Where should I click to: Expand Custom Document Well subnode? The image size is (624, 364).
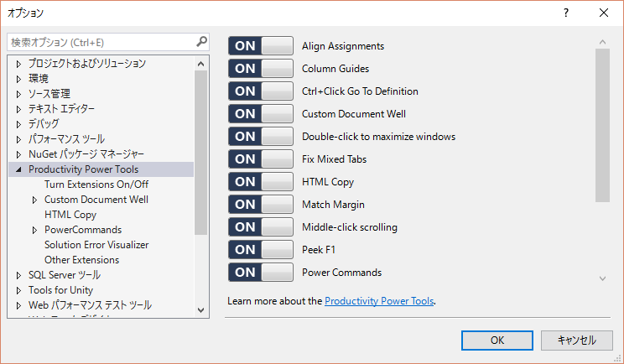34,200
